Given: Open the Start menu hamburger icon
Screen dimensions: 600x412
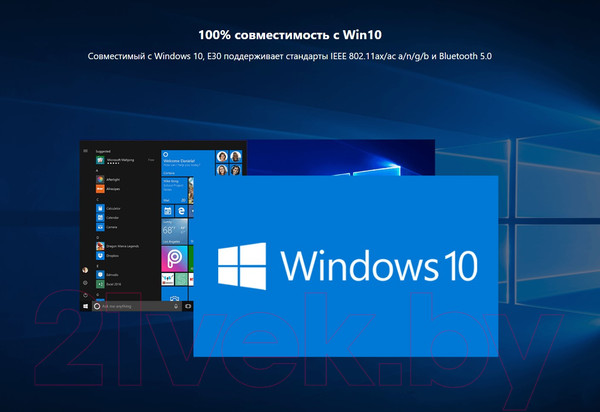Looking at the screenshot, I should [85, 151].
